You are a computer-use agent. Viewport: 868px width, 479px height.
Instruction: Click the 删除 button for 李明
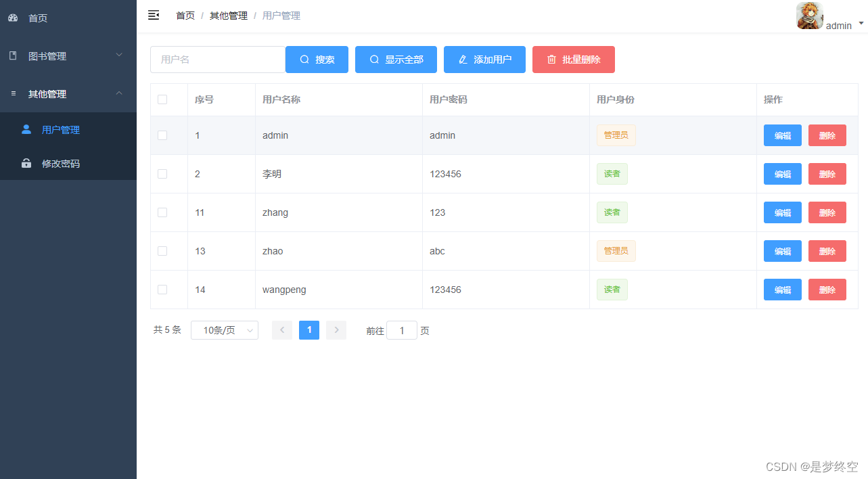click(x=827, y=174)
